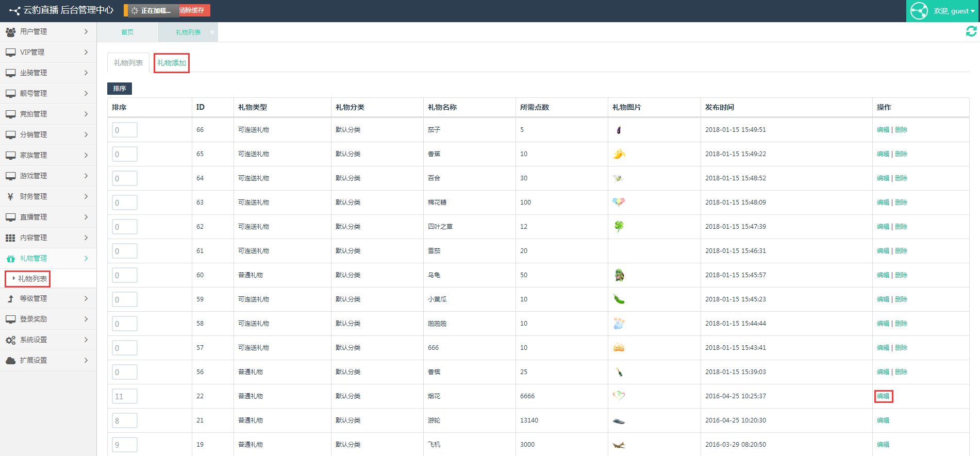980x456 pixels.
Task: Click the 财务管理 yen icon
Action: [x=10, y=197]
